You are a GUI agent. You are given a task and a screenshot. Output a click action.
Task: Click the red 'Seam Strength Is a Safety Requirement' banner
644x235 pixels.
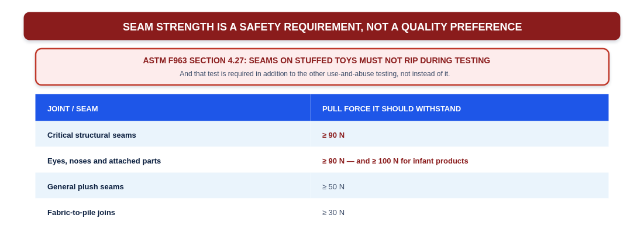click(x=322, y=26)
